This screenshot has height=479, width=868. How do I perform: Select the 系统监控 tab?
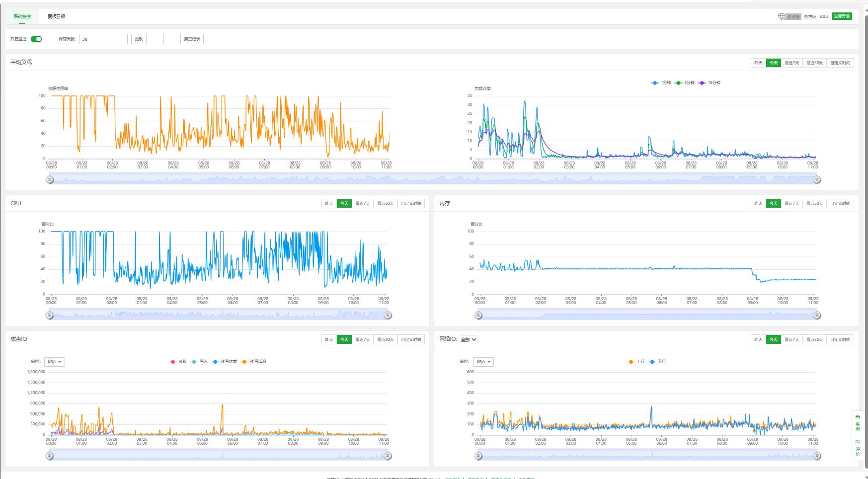(x=22, y=16)
